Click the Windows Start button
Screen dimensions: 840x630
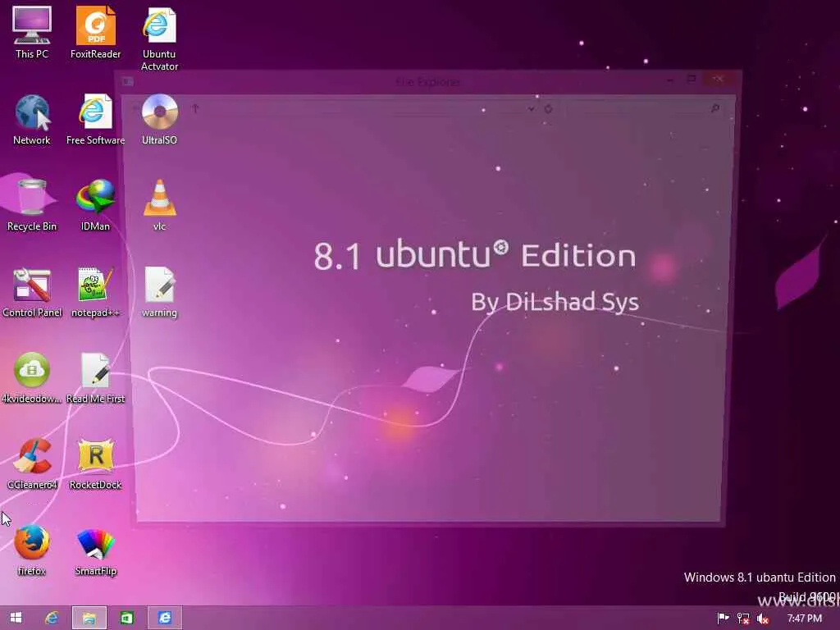(x=16, y=618)
